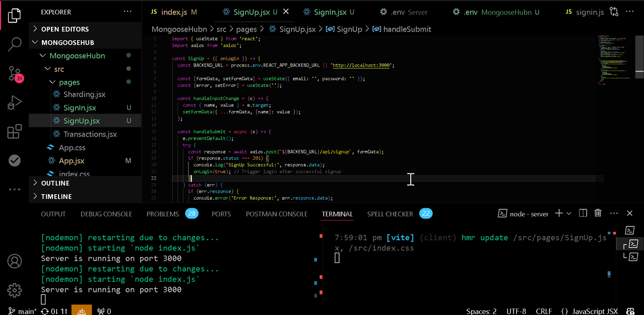Close the SignUp.jsx editor tab

(287, 12)
